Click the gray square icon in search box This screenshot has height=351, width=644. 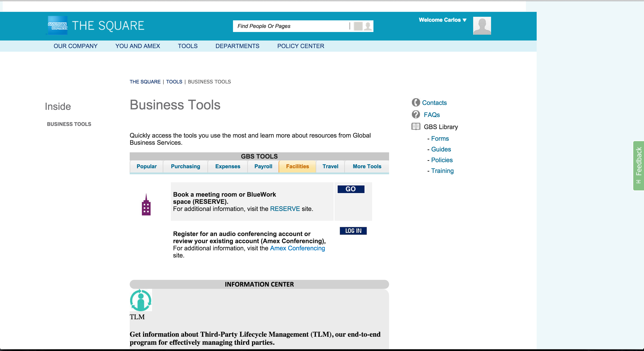[358, 26]
